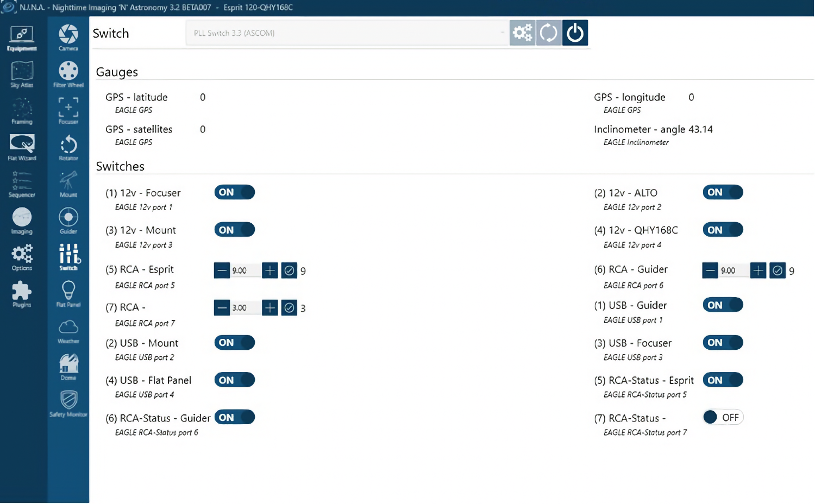The image size is (815, 504).
Task: Toggle off the 12v Focuser switch
Action: coord(234,192)
